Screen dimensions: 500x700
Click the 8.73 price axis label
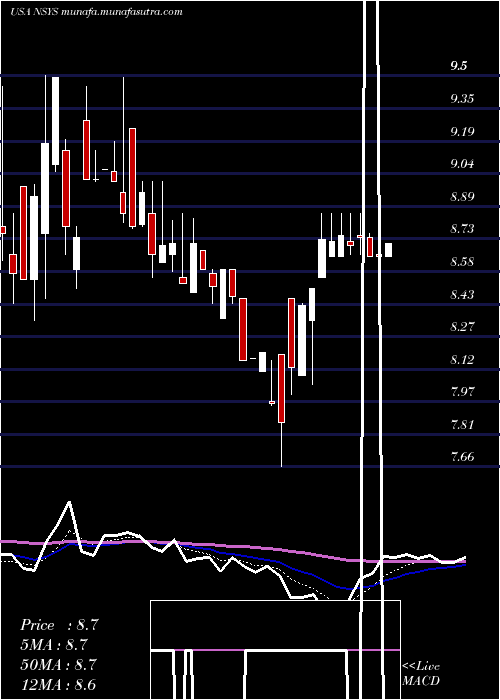point(462,229)
